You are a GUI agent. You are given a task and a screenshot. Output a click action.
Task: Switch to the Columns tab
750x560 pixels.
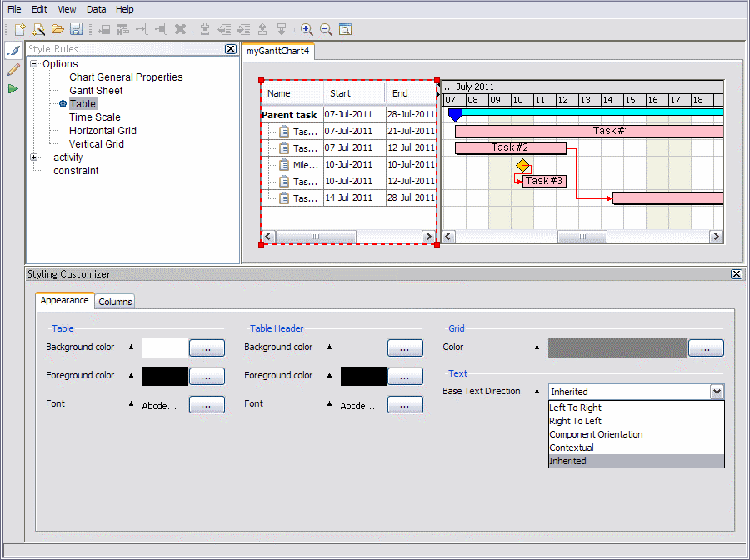[x=115, y=302]
